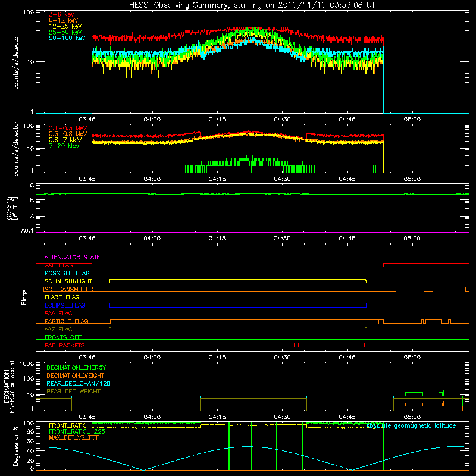Screen dimensions: 476x476
Task: Select the SC_TRANSMITTER flag label
Action: click(x=68, y=289)
